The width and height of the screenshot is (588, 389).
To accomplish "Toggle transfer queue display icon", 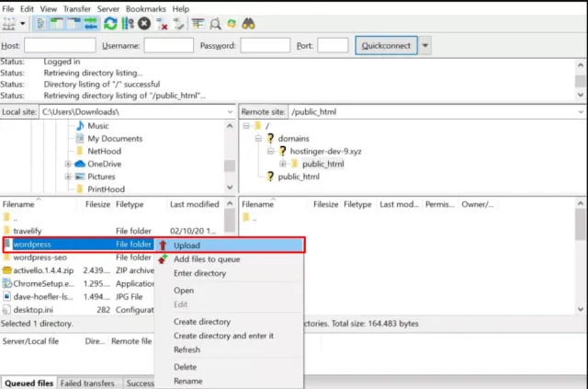I will pos(88,23).
